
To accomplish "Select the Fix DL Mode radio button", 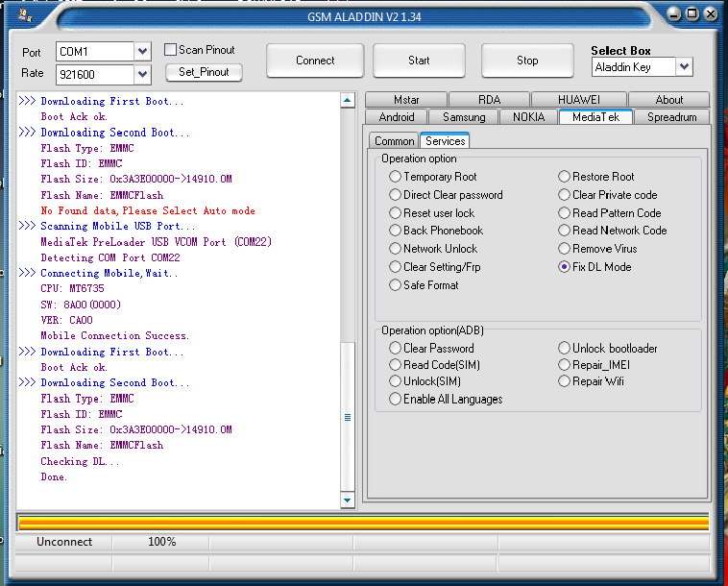I will [564, 266].
